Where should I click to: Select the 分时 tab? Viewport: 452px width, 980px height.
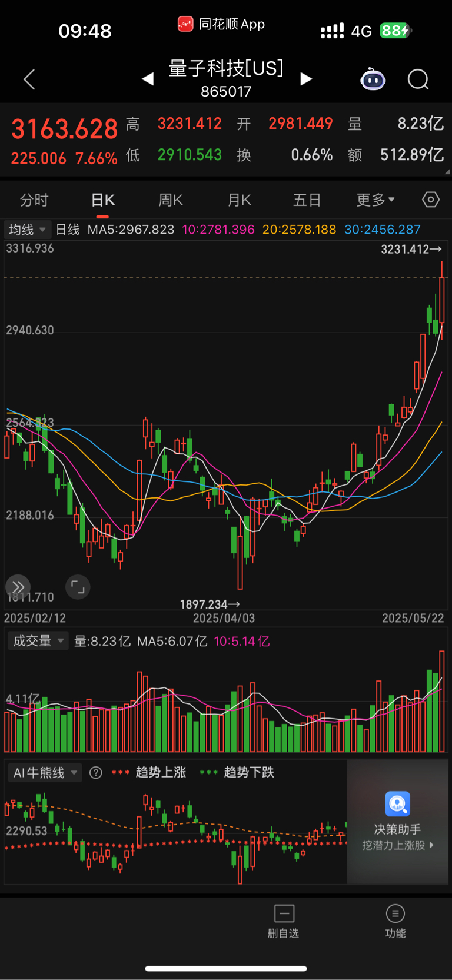point(34,200)
